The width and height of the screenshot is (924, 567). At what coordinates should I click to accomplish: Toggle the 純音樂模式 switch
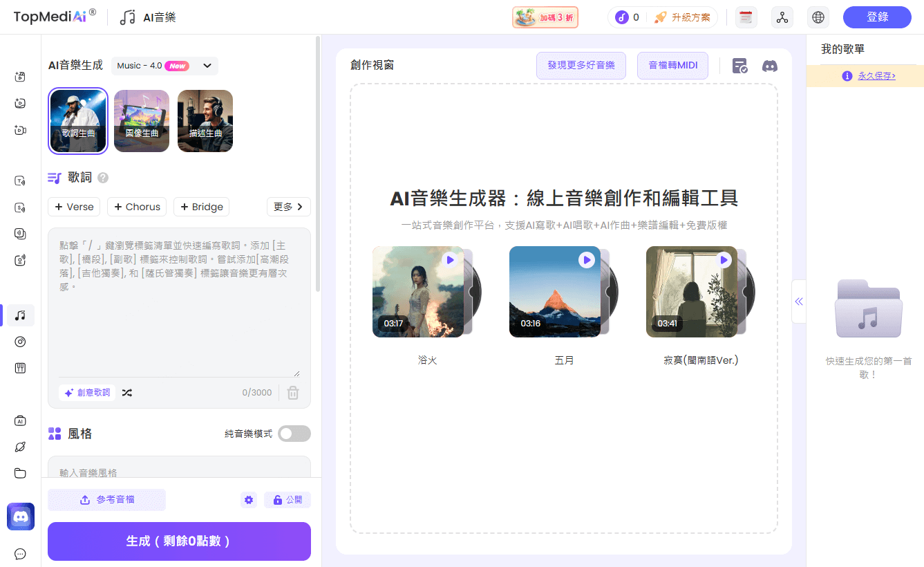pyautogui.click(x=294, y=434)
